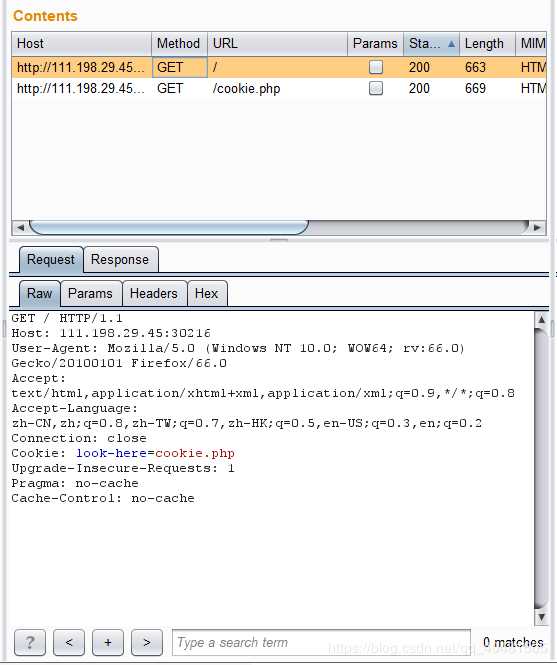
Task: Click GET method cell in /cookie.php row
Action: pos(179,88)
